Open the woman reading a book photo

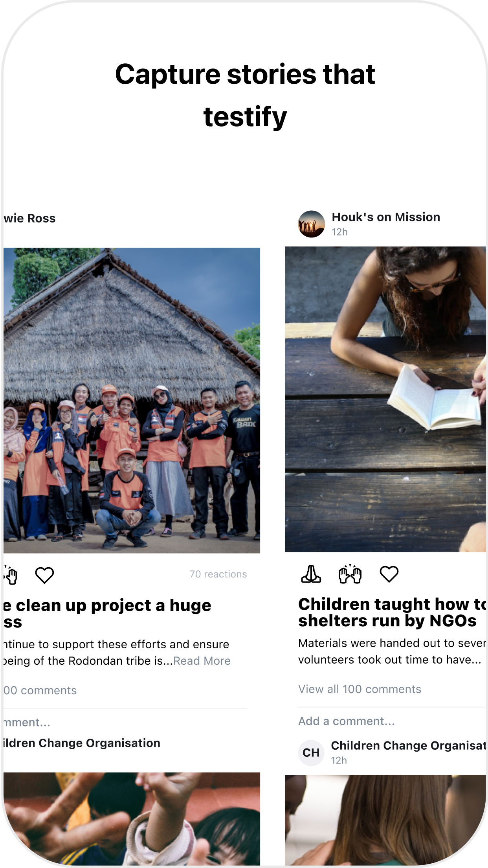click(x=385, y=399)
